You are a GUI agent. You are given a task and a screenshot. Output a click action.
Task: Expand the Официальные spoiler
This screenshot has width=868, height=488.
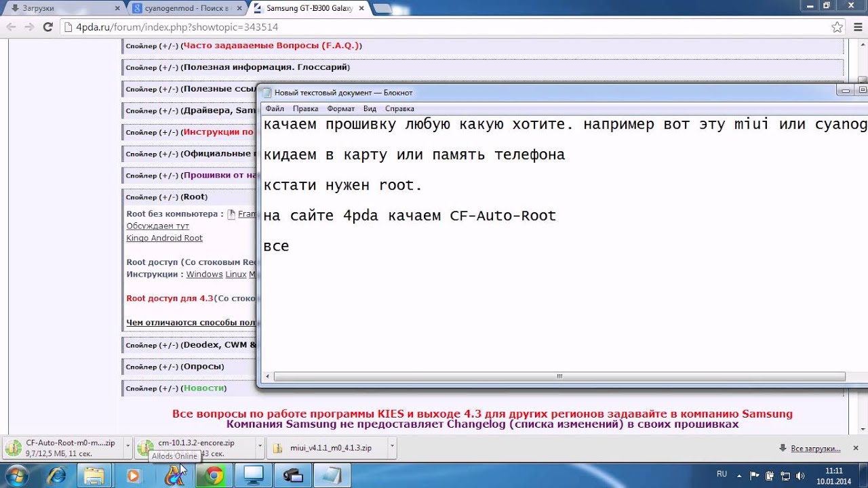coord(191,154)
